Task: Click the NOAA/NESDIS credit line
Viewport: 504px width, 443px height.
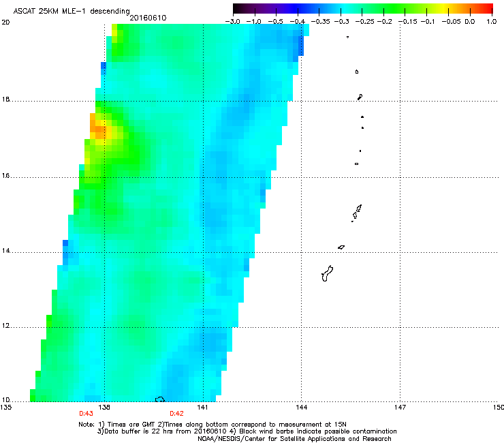Action: pos(294,439)
